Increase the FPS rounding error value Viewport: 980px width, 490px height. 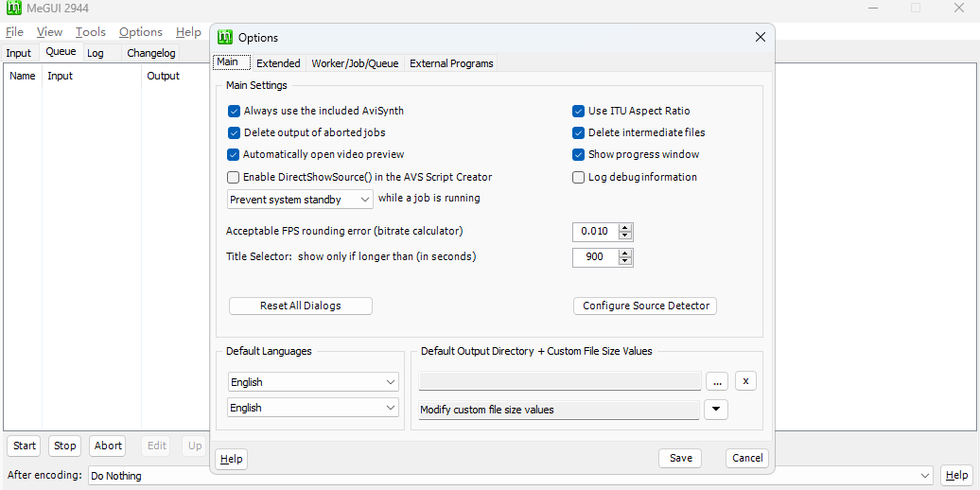tap(625, 228)
